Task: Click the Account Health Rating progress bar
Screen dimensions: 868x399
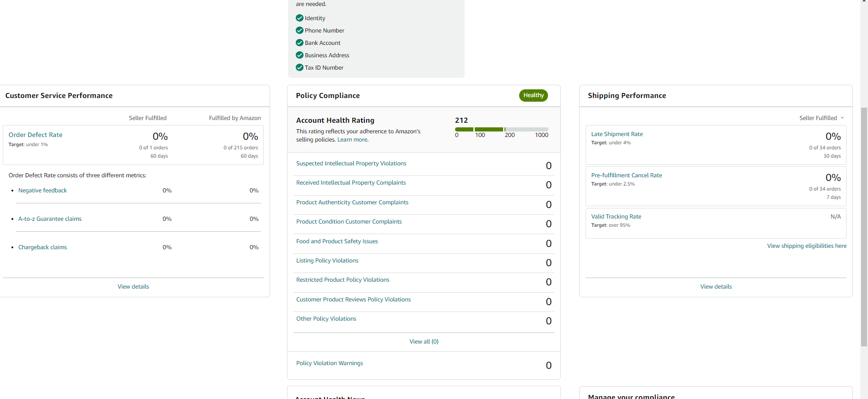Action: pyautogui.click(x=502, y=129)
